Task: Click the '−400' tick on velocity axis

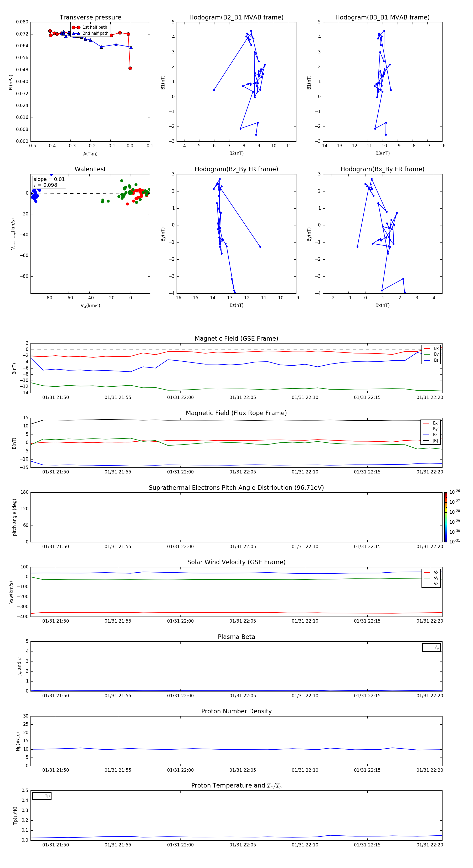Action: (23, 617)
